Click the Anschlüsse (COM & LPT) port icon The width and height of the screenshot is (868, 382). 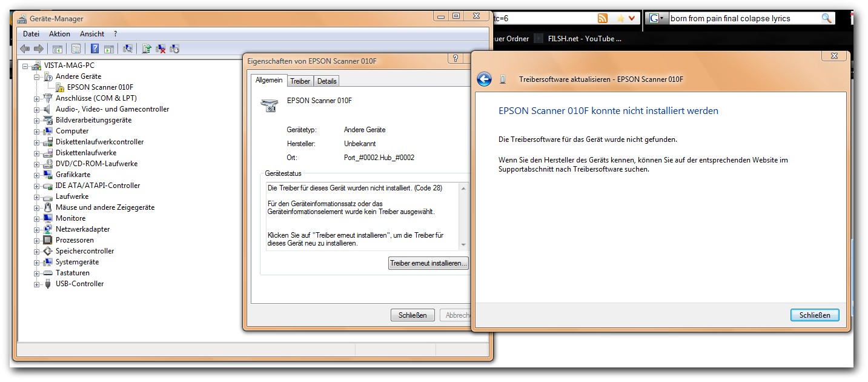tap(48, 98)
